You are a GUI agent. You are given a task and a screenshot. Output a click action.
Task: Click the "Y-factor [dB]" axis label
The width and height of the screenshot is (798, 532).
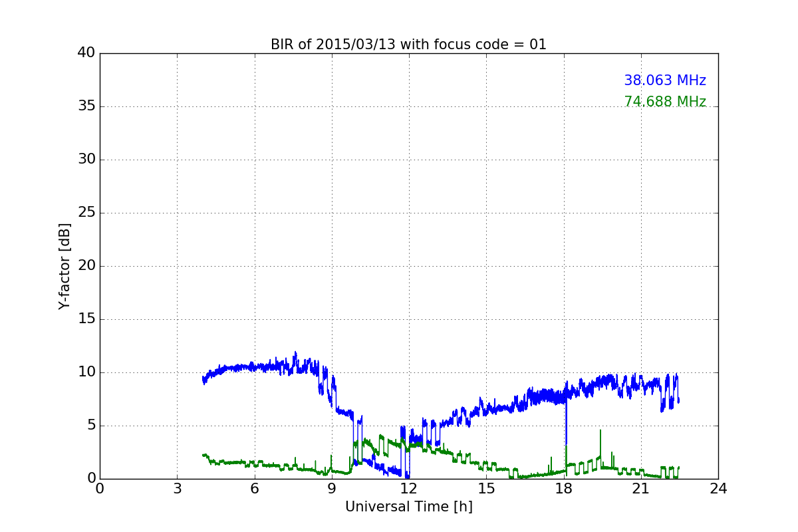[x=64, y=266]
